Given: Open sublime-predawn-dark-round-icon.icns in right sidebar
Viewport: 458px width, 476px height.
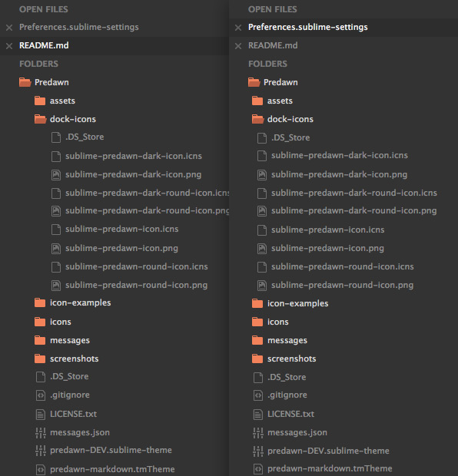Looking at the screenshot, I should 354,193.
